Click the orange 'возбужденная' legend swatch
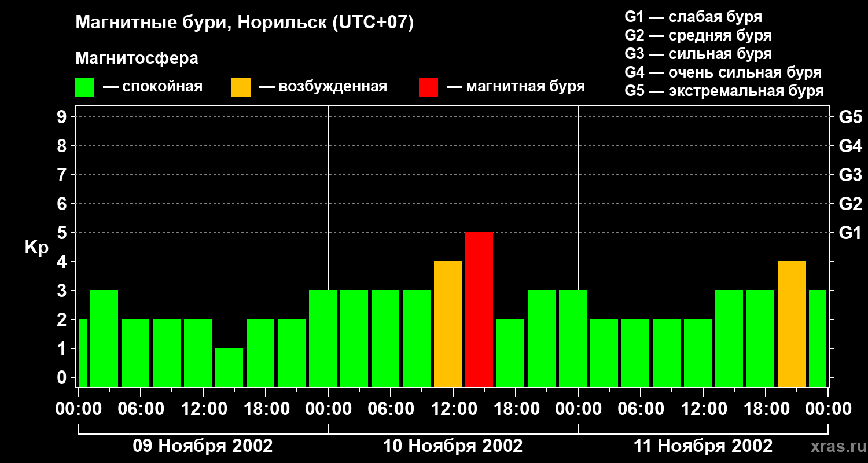 [241, 87]
